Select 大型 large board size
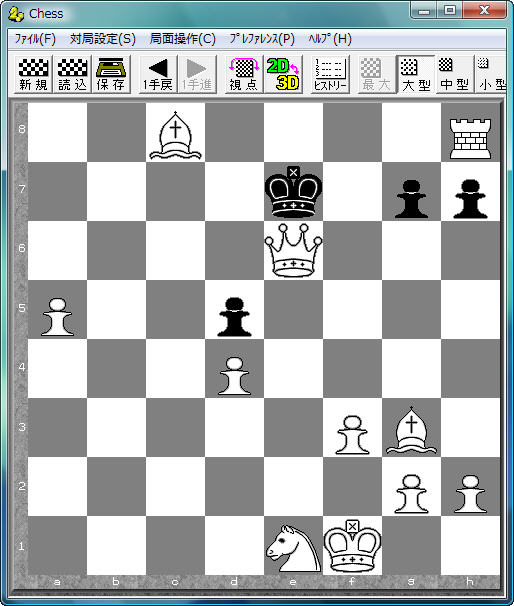Screen dimensions: 514x606 416,74
